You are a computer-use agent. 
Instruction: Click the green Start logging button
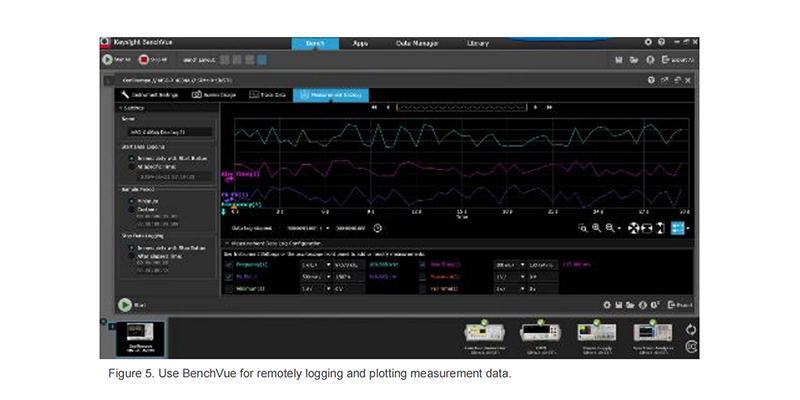click(125, 305)
